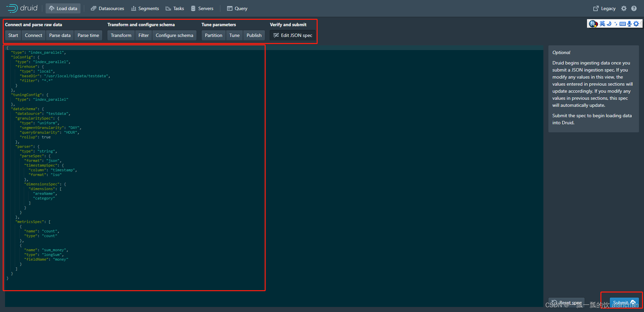Open the Load data view
The height and width of the screenshot is (312, 644).
(63, 8)
